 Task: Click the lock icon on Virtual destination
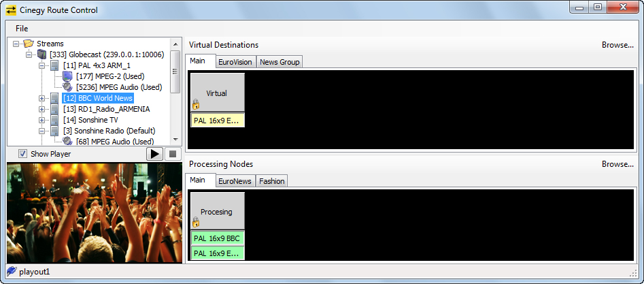click(196, 105)
